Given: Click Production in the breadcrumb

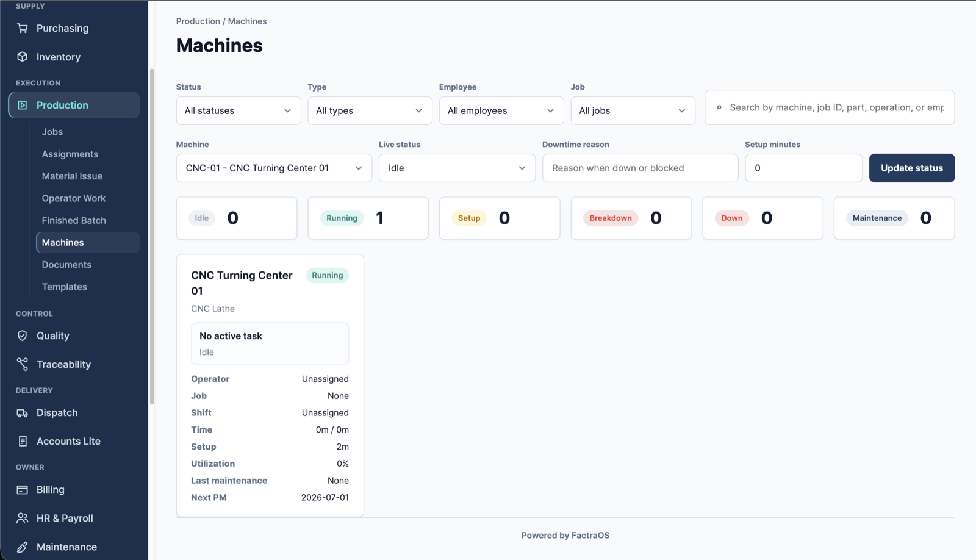Looking at the screenshot, I should [x=198, y=21].
